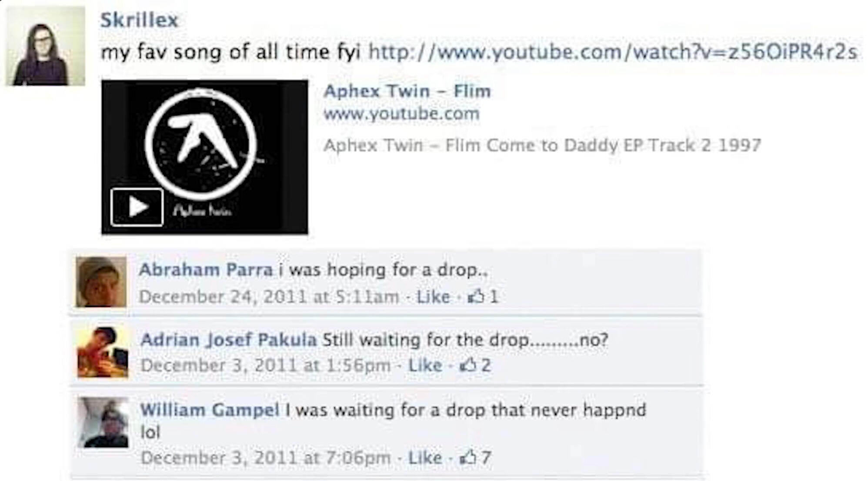Screen dimensions: 868x481
Task: Visit Adrian Josef Pakula's profile name link
Action: 228,340
